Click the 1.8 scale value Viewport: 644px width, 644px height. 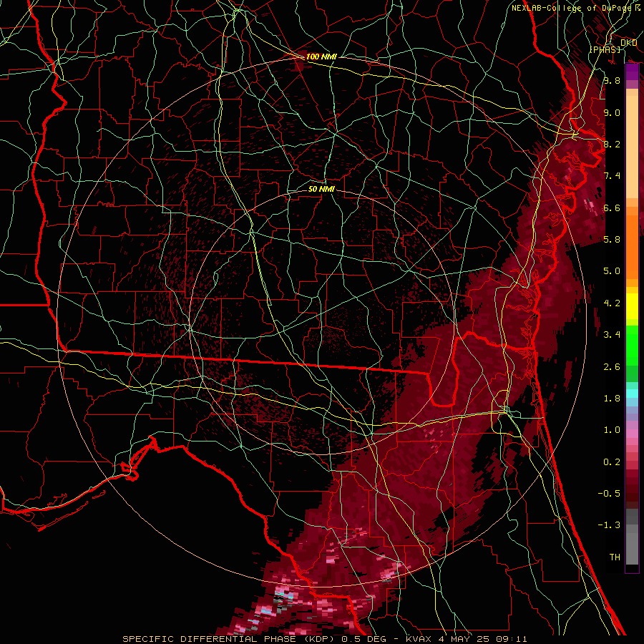point(612,399)
